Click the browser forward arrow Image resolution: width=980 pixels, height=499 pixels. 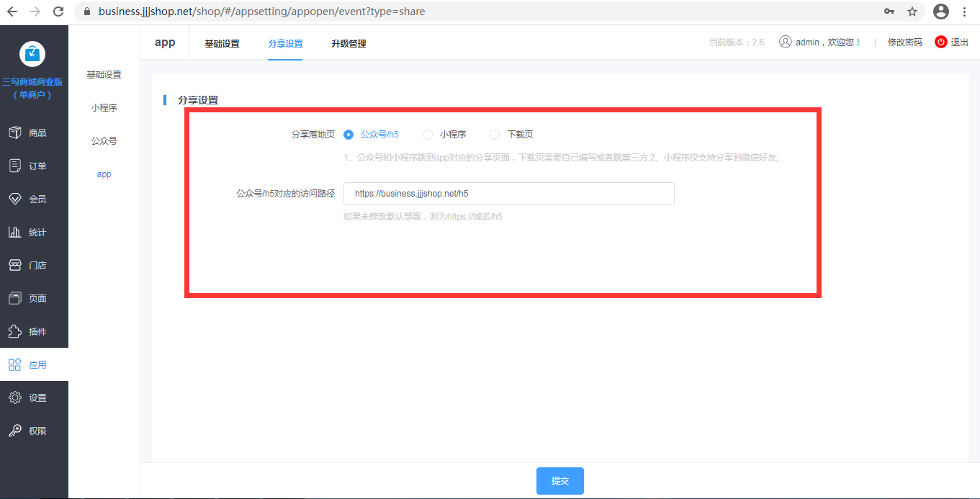[x=35, y=12]
